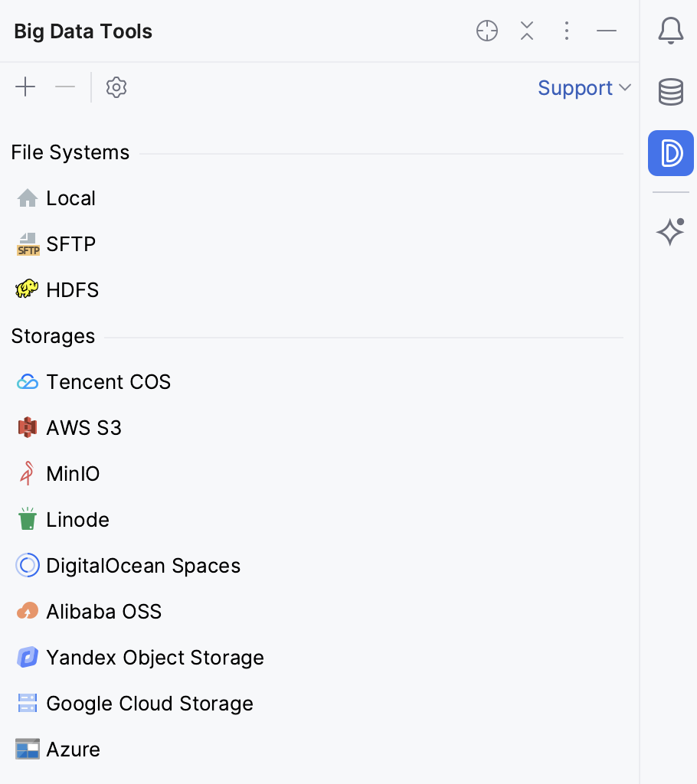
Task: Open the AWS S3 storage entry
Action: [x=84, y=427]
